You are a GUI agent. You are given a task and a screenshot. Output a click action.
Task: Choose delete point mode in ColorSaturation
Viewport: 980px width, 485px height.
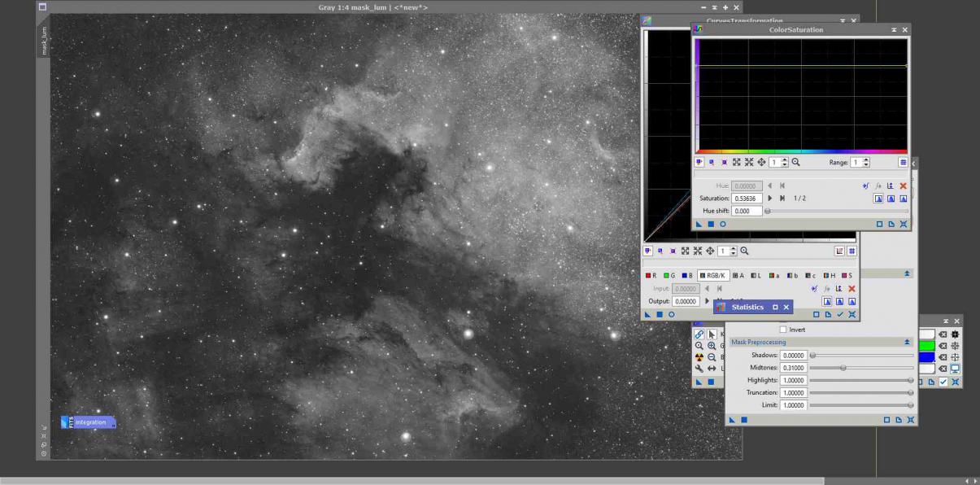click(724, 162)
